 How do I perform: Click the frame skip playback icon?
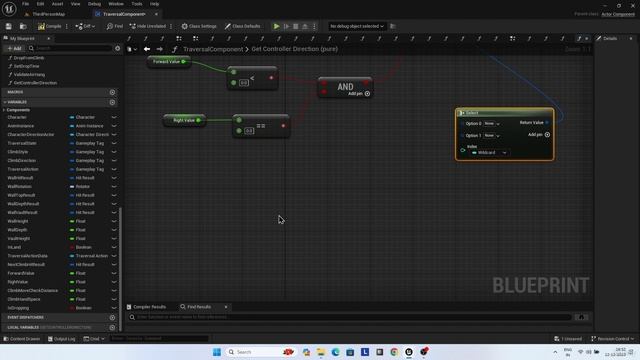(x=287, y=26)
